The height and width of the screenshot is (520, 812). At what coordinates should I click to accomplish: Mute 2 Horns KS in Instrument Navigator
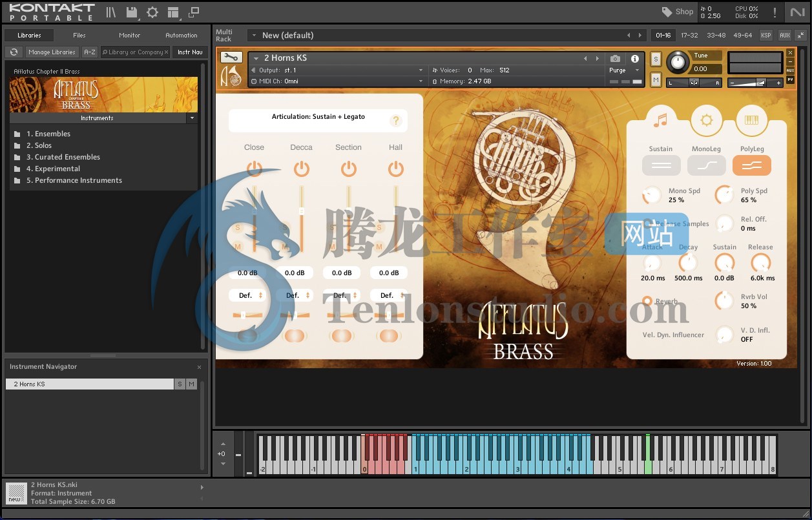(191, 384)
